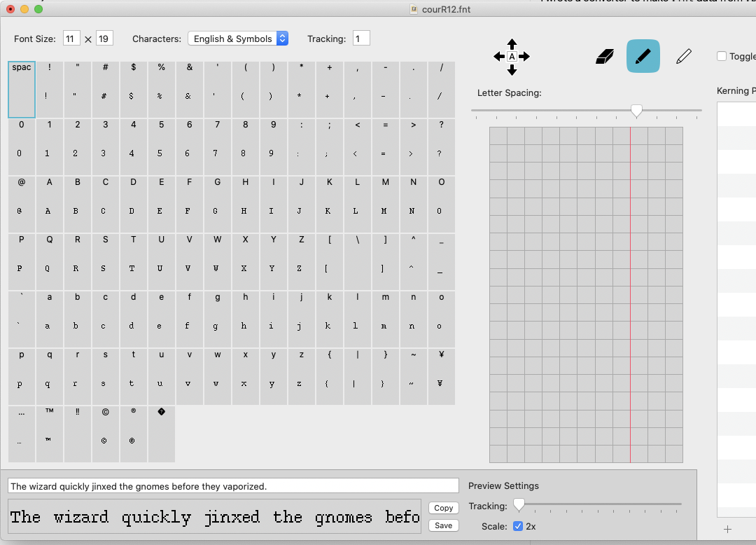
Task: Select the underscore glyph cell
Action: [x=441, y=262]
